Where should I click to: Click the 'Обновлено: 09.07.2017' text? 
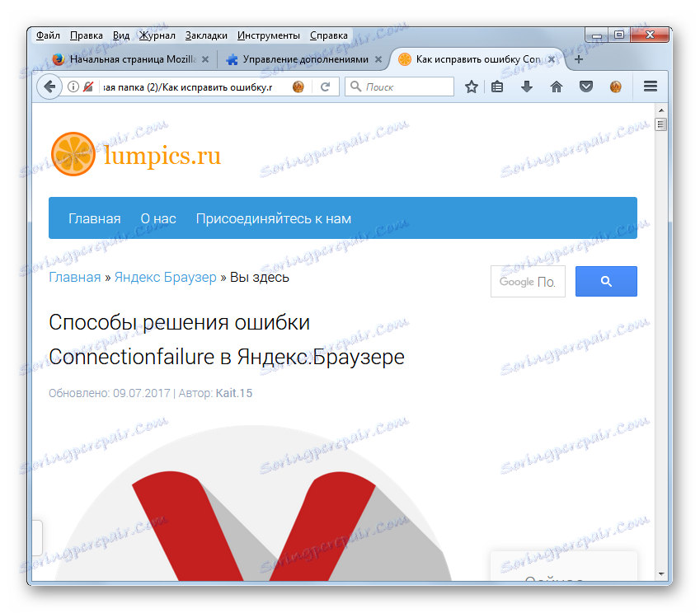(x=110, y=393)
